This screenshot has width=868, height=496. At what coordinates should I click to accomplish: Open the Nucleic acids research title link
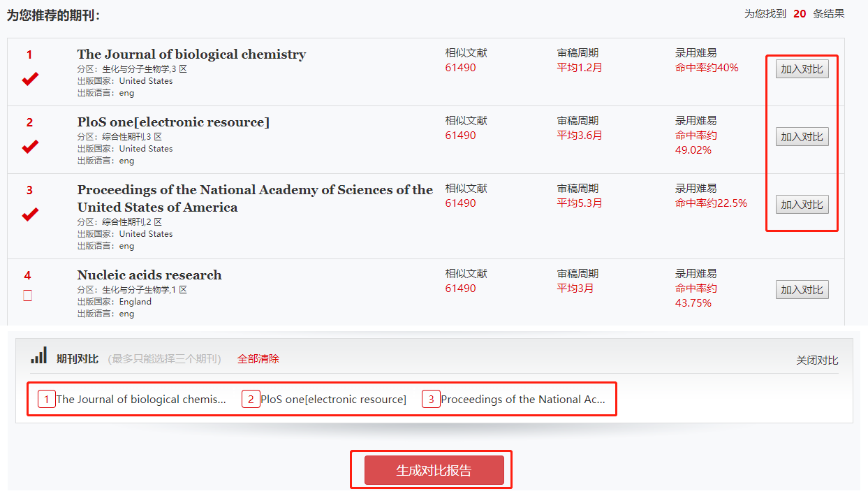click(149, 275)
